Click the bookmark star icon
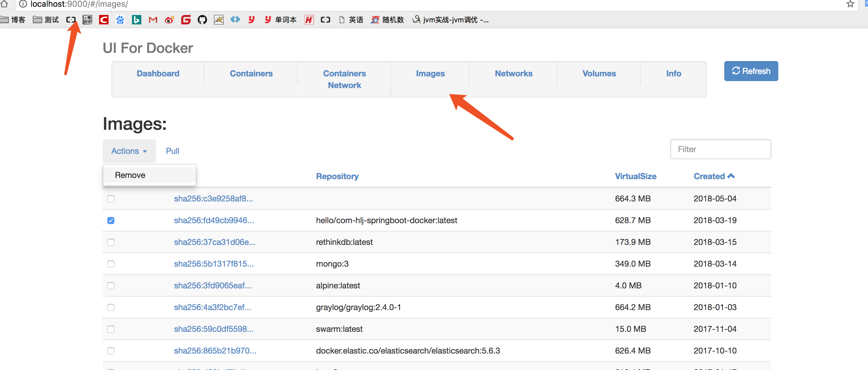The width and height of the screenshot is (868, 370). (x=850, y=4)
